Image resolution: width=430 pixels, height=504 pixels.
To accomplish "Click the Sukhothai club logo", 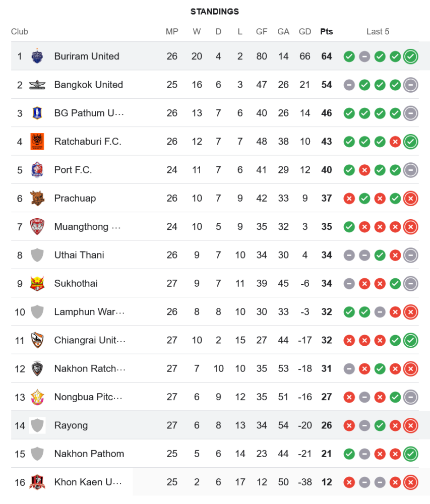I will tap(37, 283).
